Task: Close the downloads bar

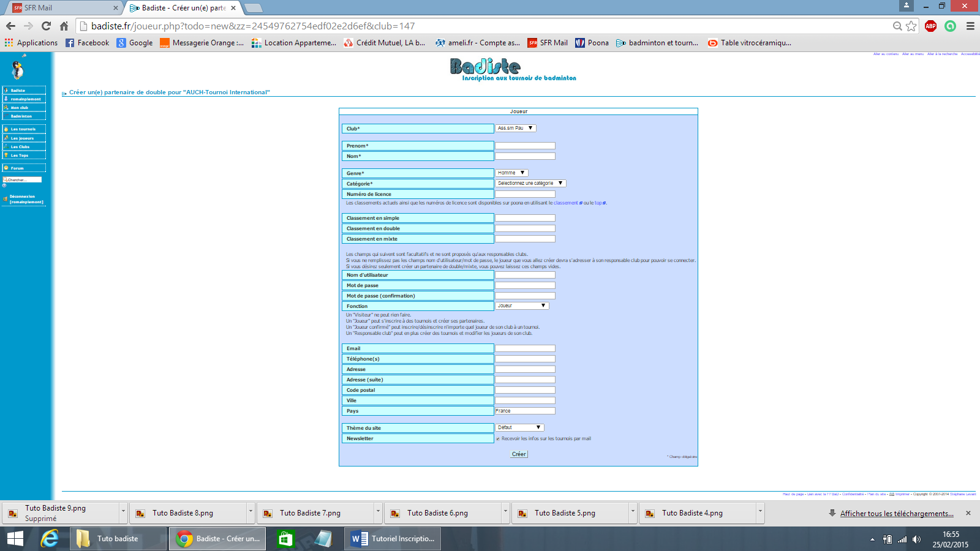Action: (968, 513)
